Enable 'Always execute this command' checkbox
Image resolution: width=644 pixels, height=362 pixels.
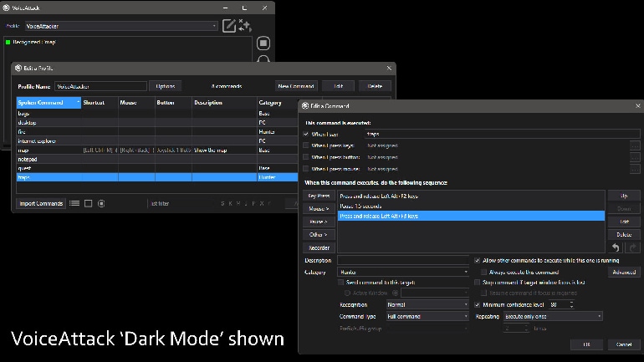tap(484, 272)
